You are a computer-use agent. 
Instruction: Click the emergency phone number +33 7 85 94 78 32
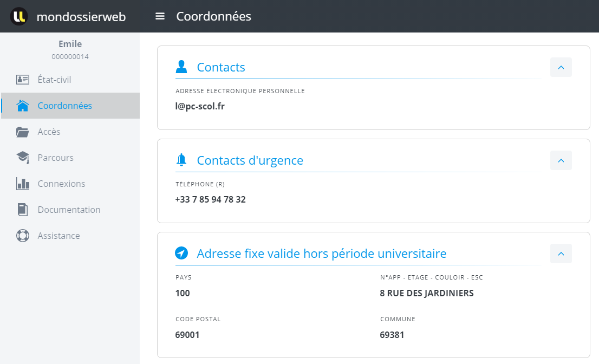(x=210, y=199)
